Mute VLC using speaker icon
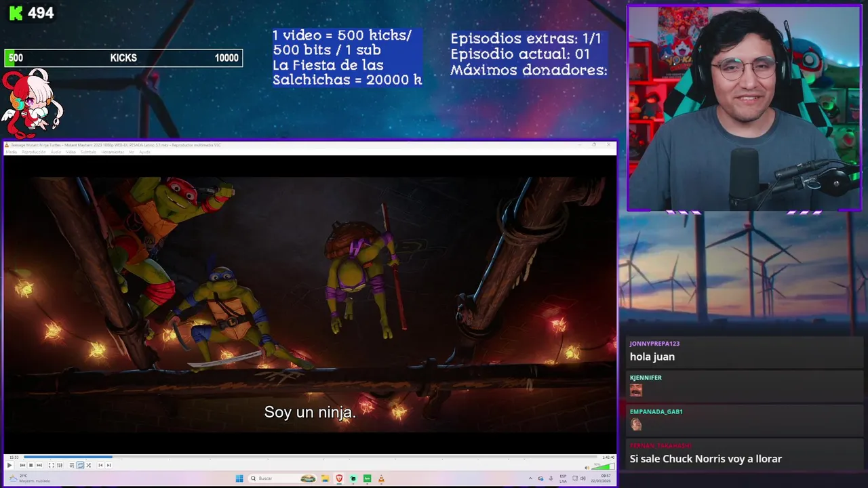Image resolution: width=868 pixels, height=488 pixels. coord(587,468)
